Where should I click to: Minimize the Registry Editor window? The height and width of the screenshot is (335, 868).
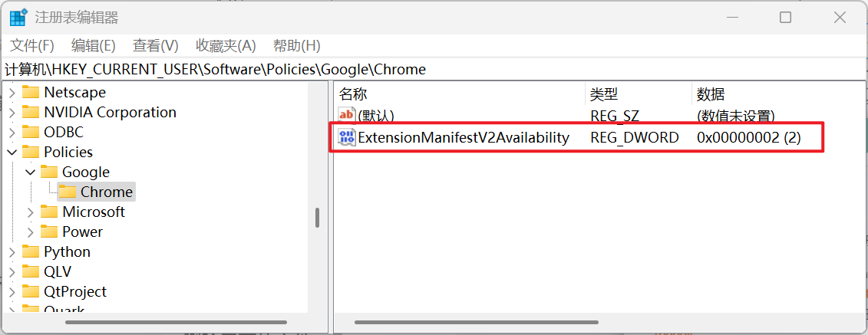tap(734, 18)
